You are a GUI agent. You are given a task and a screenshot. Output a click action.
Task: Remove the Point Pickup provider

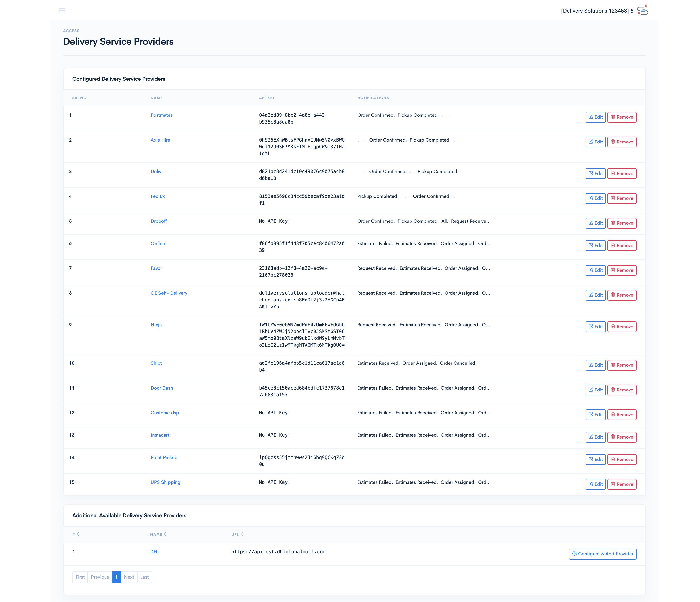pos(622,459)
